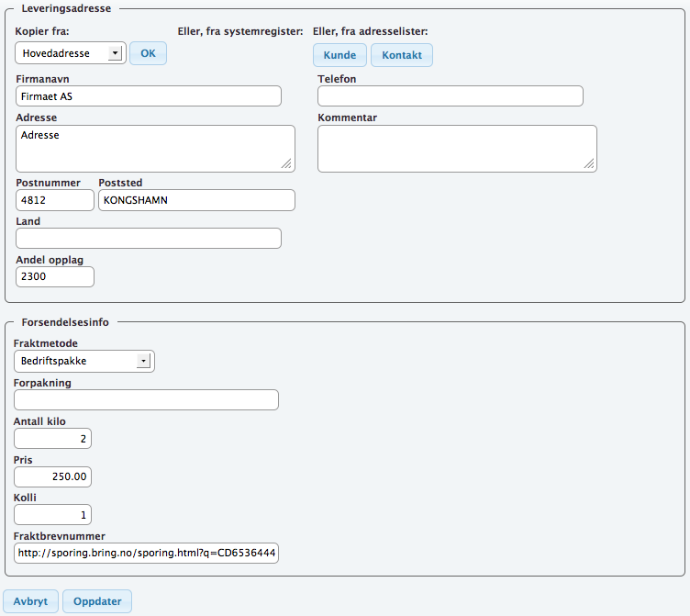
Task: Select the Kolli number field
Action: tap(53, 515)
